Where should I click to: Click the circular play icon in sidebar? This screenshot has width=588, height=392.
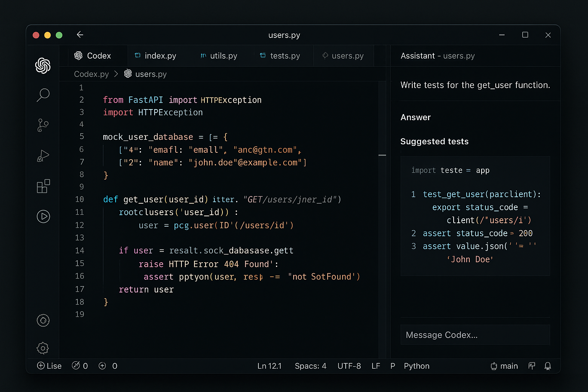[x=43, y=216]
